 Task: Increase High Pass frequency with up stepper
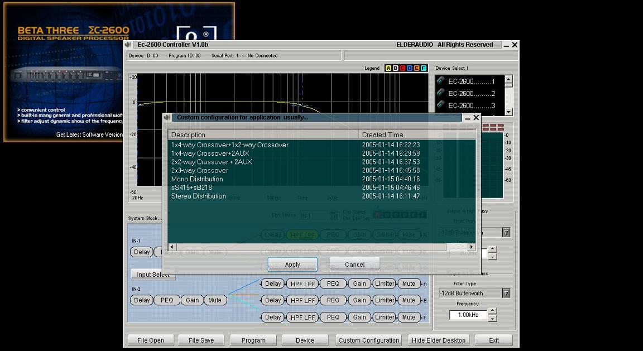(x=493, y=249)
